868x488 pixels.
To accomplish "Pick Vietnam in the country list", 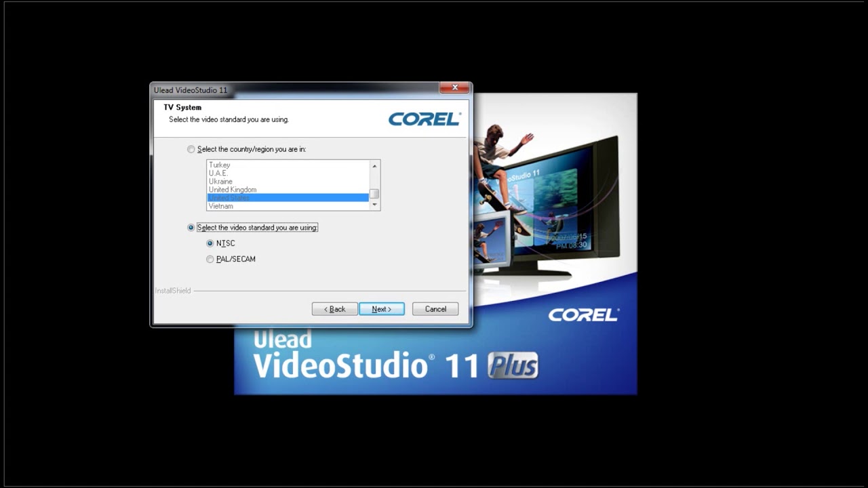I will (x=288, y=205).
